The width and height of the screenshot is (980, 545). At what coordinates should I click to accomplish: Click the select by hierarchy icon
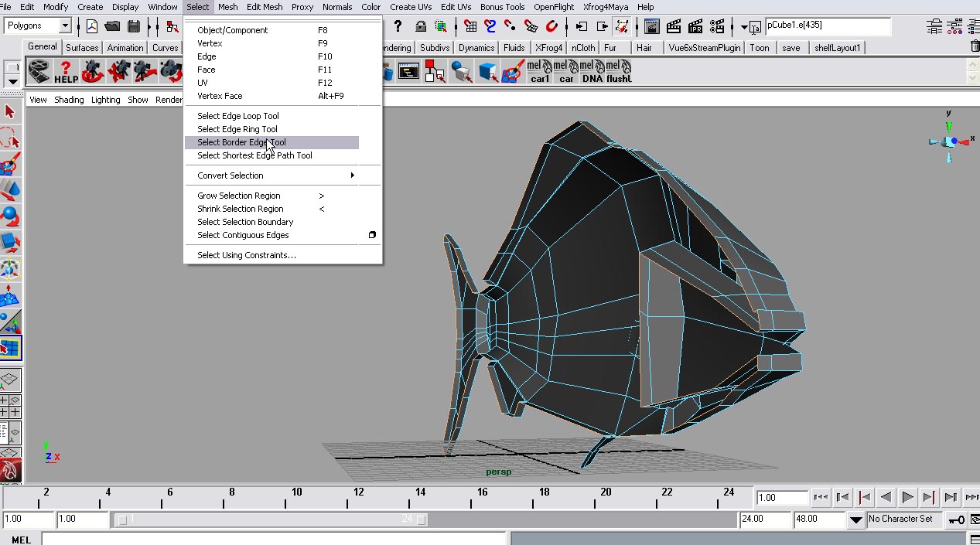(172, 26)
